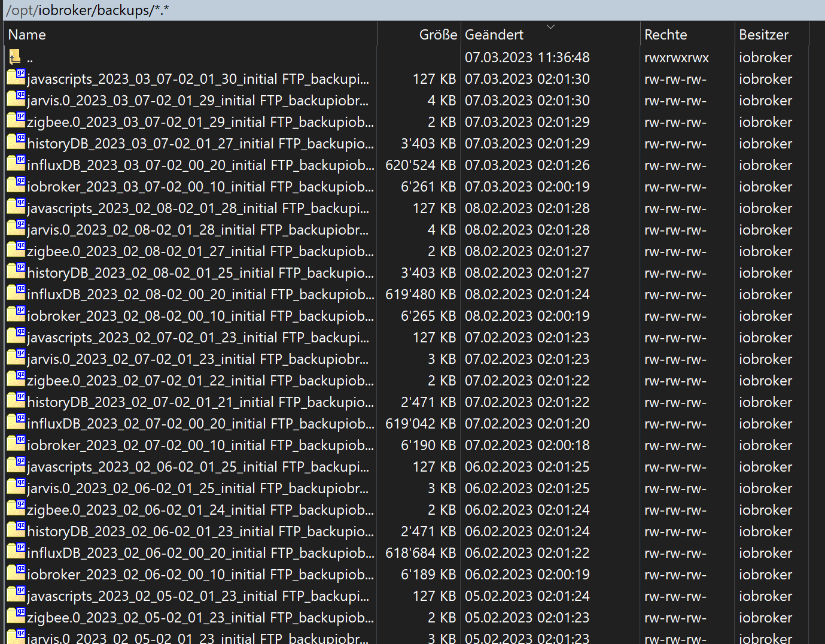Click the date 07.03.2023 11:36:48
The image size is (825, 644).
[x=527, y=57]
